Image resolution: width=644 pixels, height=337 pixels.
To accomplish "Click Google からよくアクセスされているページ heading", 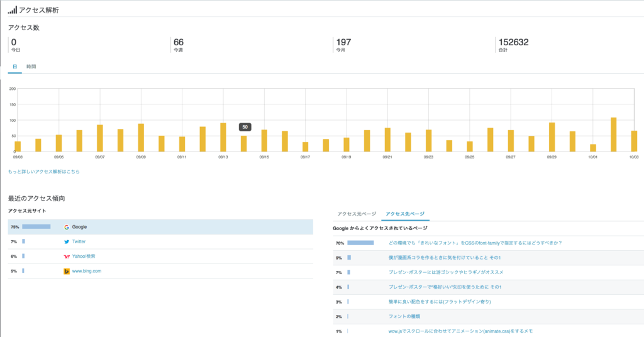I will coord(380,228).
